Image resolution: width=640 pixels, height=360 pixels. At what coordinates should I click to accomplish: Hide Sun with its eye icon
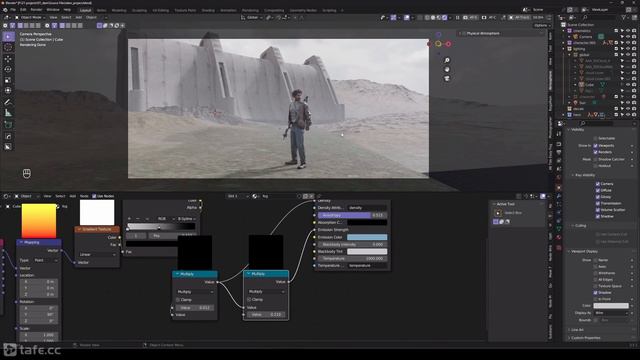point(628,103)
